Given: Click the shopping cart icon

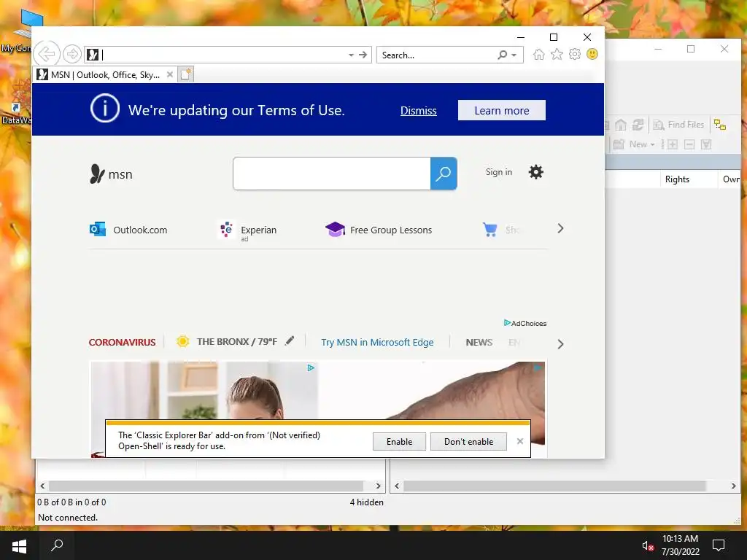Looking at the screenshot, I should tap(489, 230).
